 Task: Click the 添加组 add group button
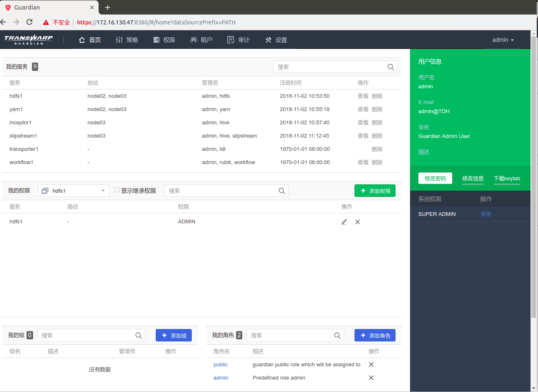pos(174,335)
